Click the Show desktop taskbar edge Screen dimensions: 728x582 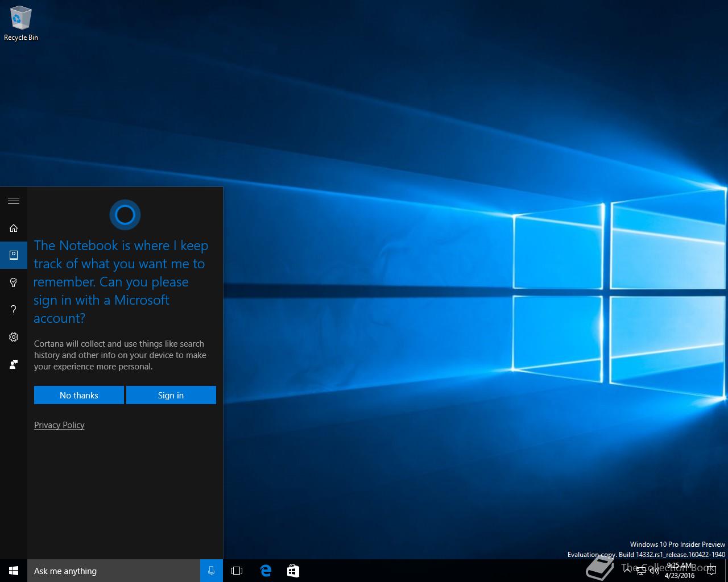tap(726, 571)
